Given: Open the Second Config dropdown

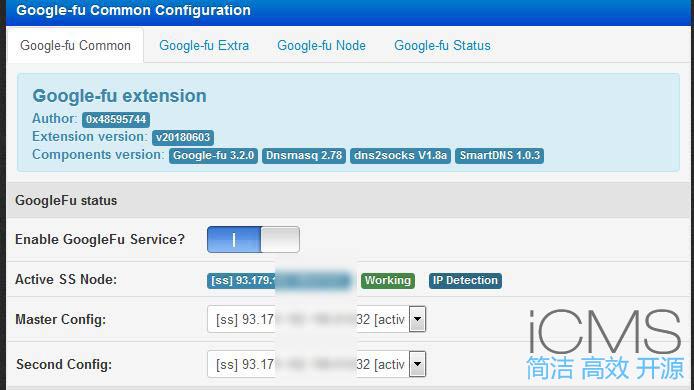Looking at the screenshot, I should [x=316, y=364].
